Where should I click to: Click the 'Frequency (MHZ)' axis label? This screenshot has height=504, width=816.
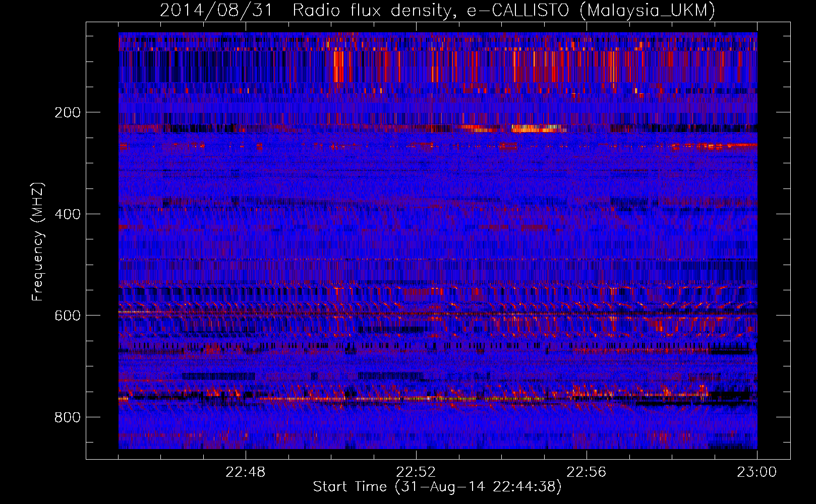tap(38, 241)
